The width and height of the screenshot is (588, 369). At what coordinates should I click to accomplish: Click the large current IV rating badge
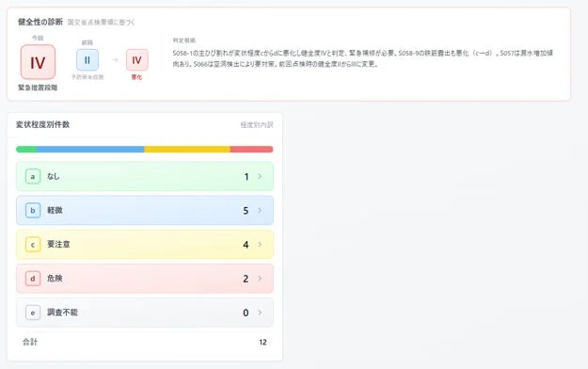click(x=38, y=62)
